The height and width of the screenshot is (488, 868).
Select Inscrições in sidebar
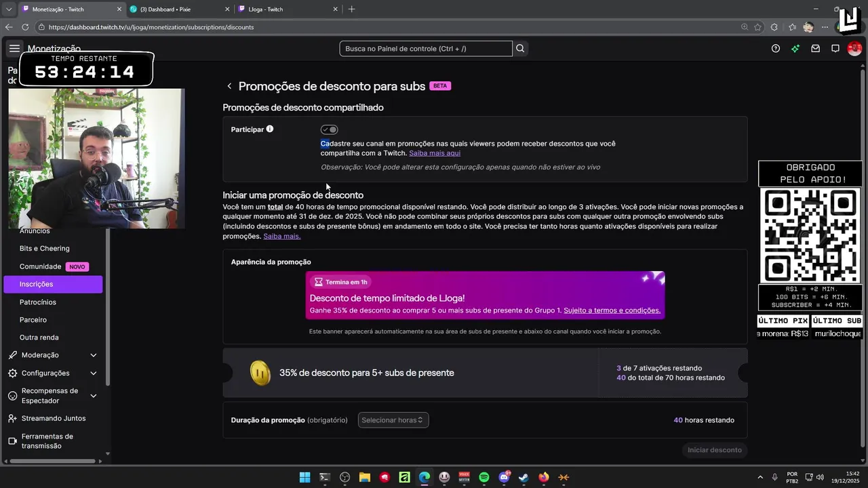[53, 284]
